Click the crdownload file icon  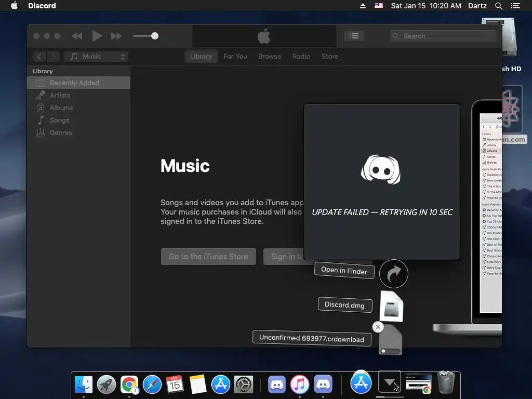[391, 340]
